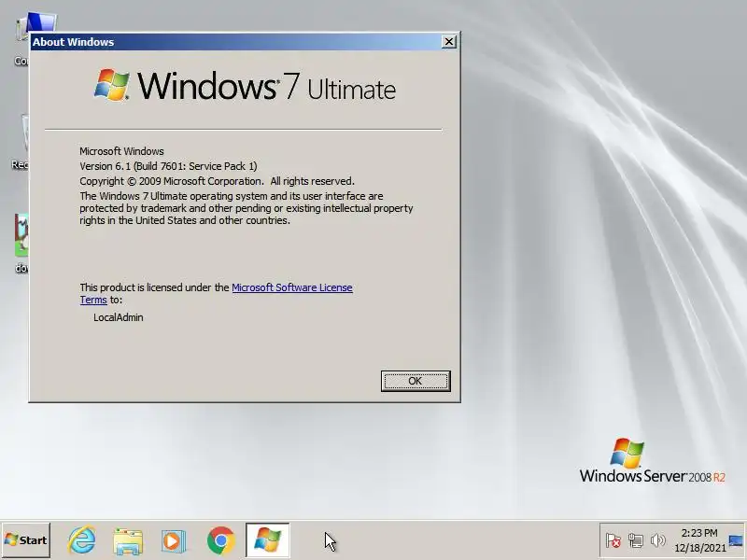Click the About Windows title bar
747x560 pixels.
pyautogui.click(x=235, y=42)
